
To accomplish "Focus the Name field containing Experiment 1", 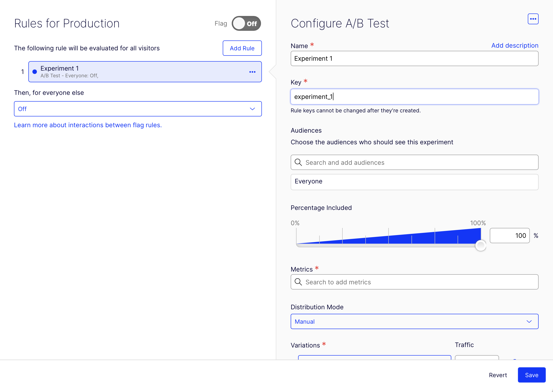I will (414, 58).
